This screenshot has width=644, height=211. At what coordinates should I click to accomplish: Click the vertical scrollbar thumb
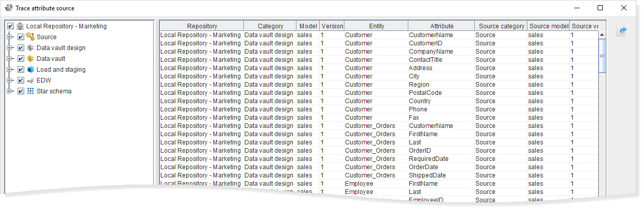point(602,55)
